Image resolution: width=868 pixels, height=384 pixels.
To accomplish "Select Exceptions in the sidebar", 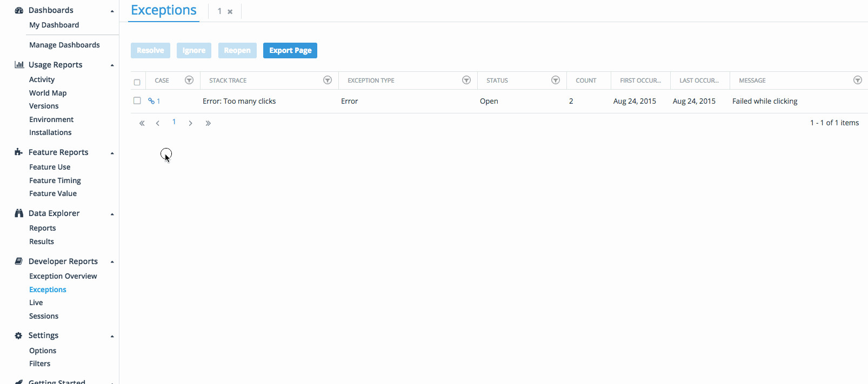I will click(x=48, y=289).
